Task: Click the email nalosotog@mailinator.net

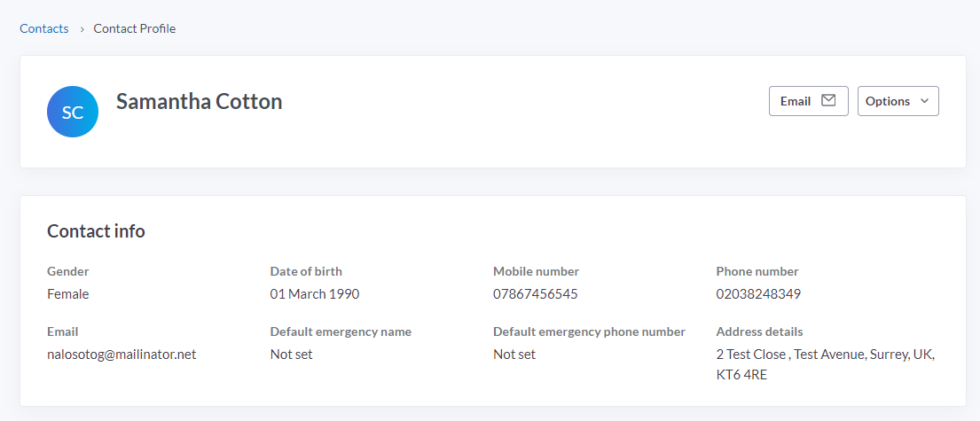Action: [x=122, y=355]
